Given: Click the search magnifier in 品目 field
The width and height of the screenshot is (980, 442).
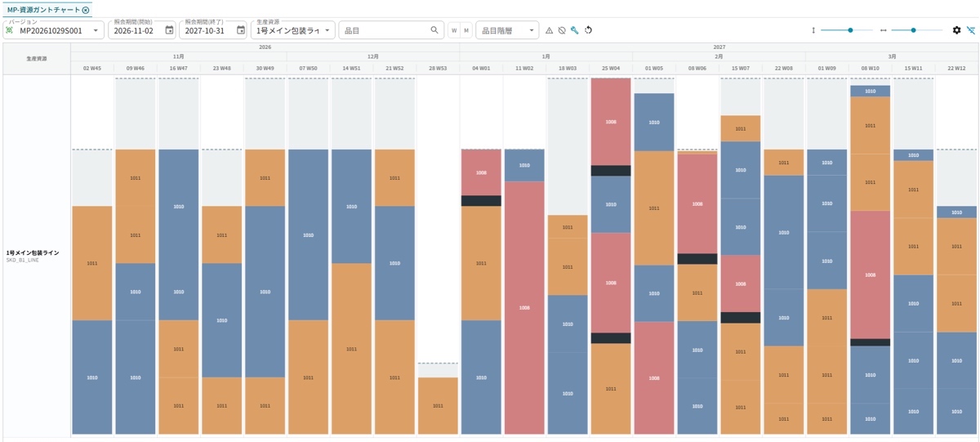Looking at the screenshot, I should 434,30.
